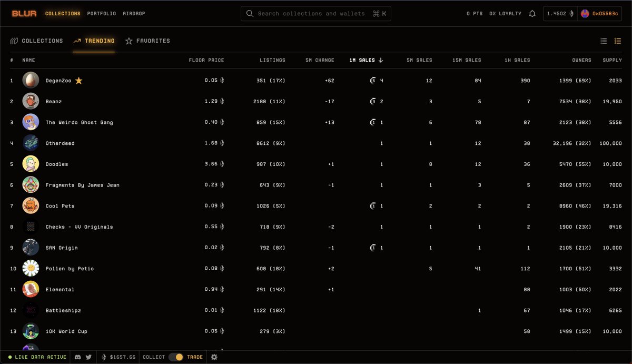Open Fragments By James Jean name
Screen dimensions: 632x364
tap(83, 185)
